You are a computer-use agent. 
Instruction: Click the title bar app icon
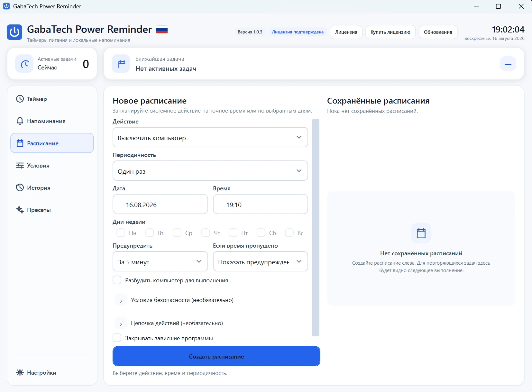tap(6, 6)
